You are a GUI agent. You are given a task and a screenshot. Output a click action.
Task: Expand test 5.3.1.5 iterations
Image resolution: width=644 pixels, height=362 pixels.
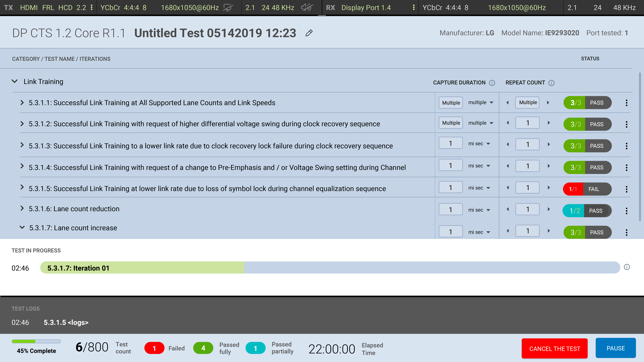(22, 187)
